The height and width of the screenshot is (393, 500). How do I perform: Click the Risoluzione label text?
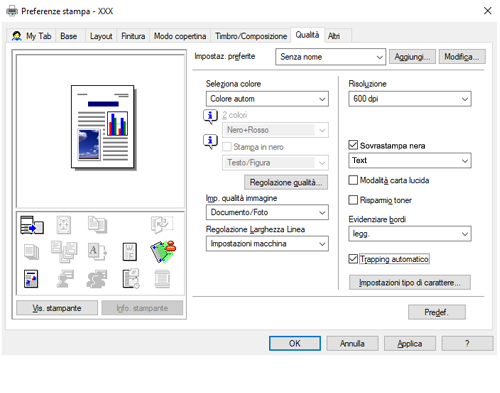point(367,84)
